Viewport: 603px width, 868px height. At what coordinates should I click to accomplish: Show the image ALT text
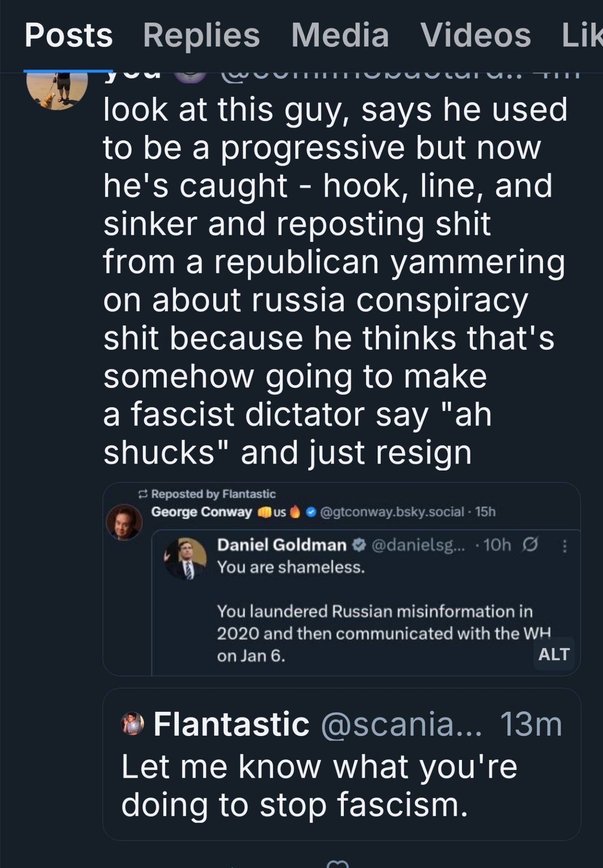click(554, 654)
